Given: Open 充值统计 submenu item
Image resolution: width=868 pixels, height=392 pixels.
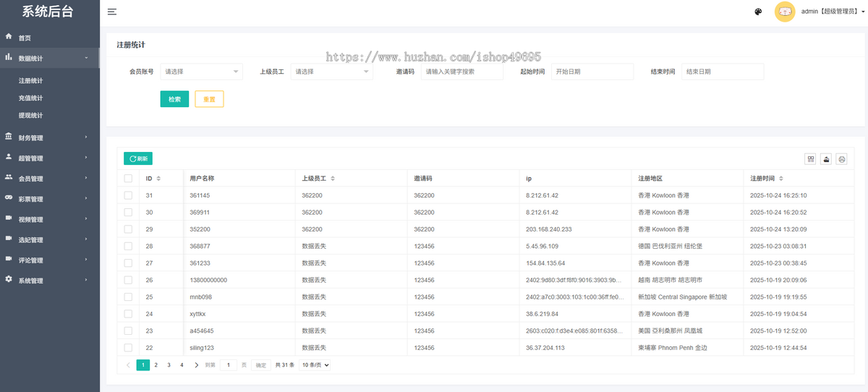Looking at the screenshot, I should click(30, 98).
